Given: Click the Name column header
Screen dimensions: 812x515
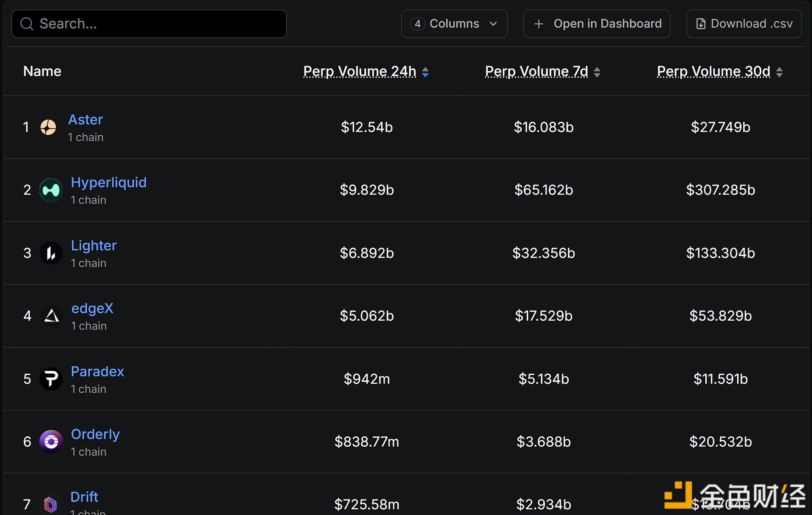Looking at the screenshot, I should pos(42,71).
